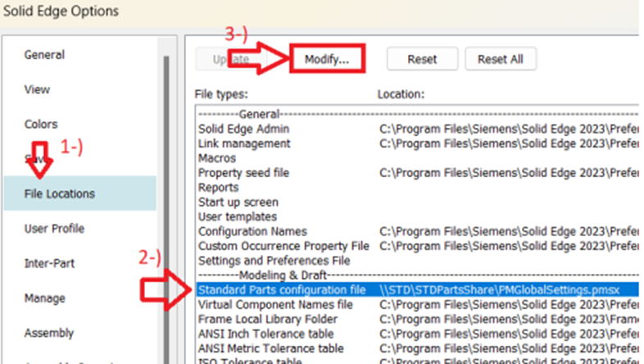
Task: Select the Start up screen row
Action: click(417, 202)
